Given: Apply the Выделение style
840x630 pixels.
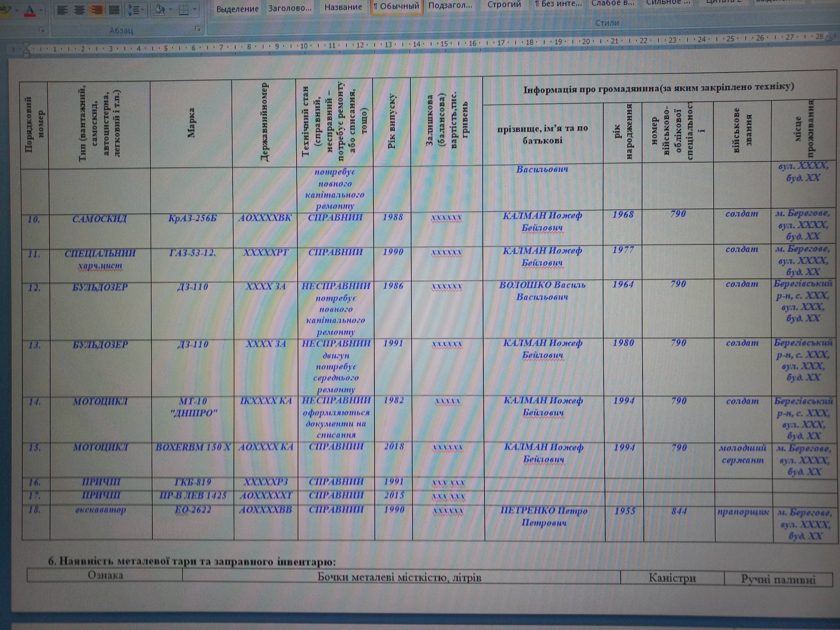Looking at the screenshot, I should click(x=237, y=9).
